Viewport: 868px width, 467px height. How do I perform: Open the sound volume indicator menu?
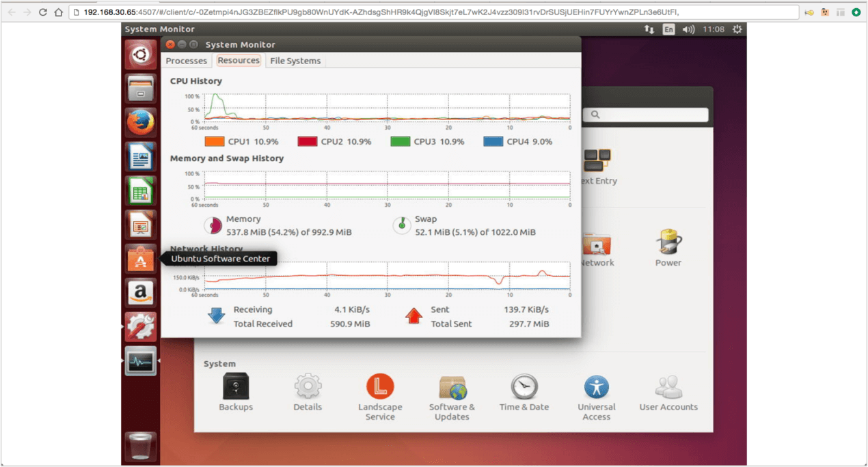click(x=688, y=29)
